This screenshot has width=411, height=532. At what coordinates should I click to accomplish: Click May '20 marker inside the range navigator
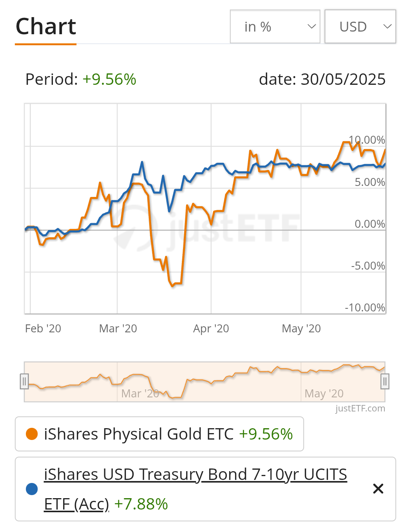[x=324, y=394]
